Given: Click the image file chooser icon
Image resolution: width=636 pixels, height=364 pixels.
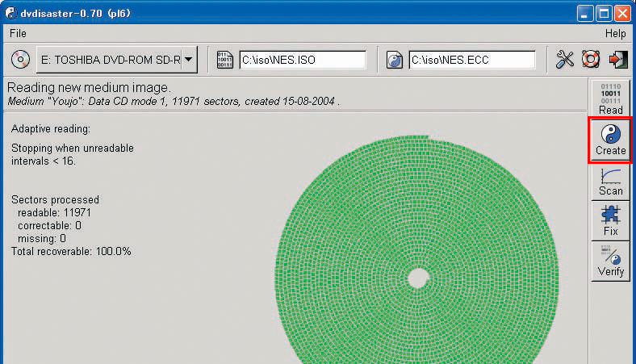Looking at the screenshot, I should point(224,60).
